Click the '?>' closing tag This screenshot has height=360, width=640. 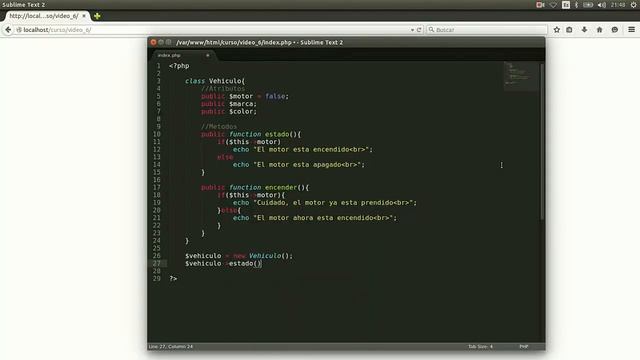173,278
